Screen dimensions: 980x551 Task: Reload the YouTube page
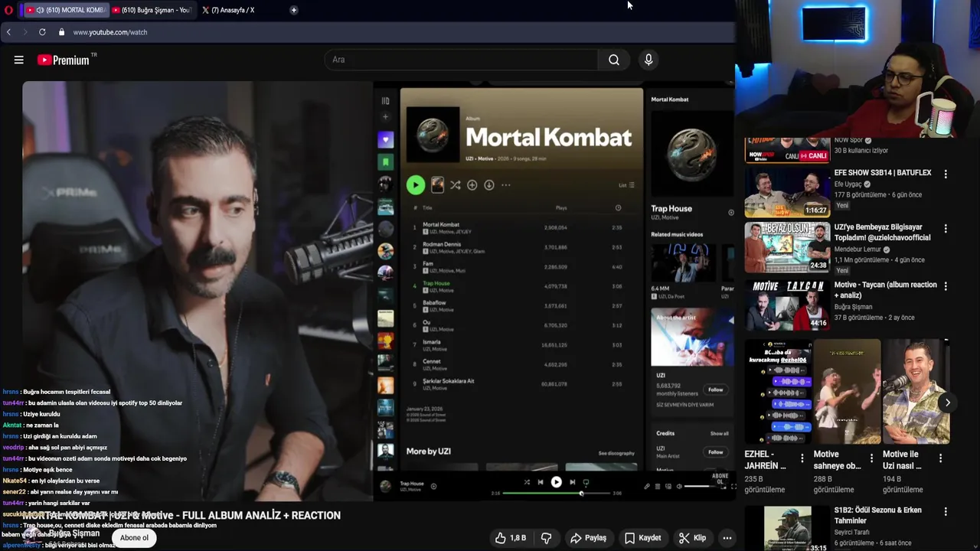click(42, 32)
